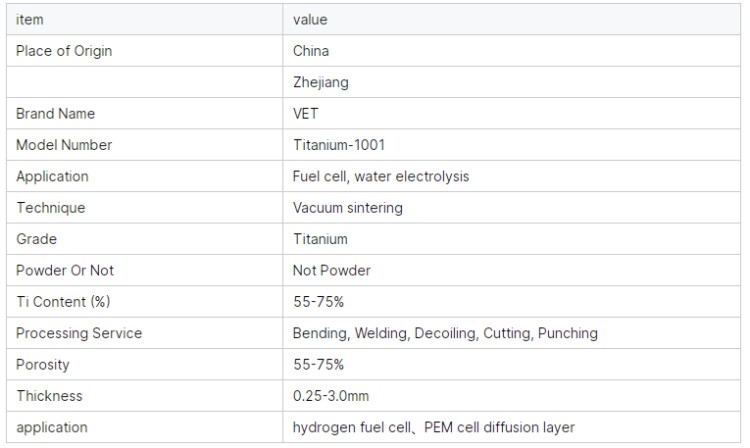
Task: Click the 'Titanium-1001' model number
Action: click(339, 145)
